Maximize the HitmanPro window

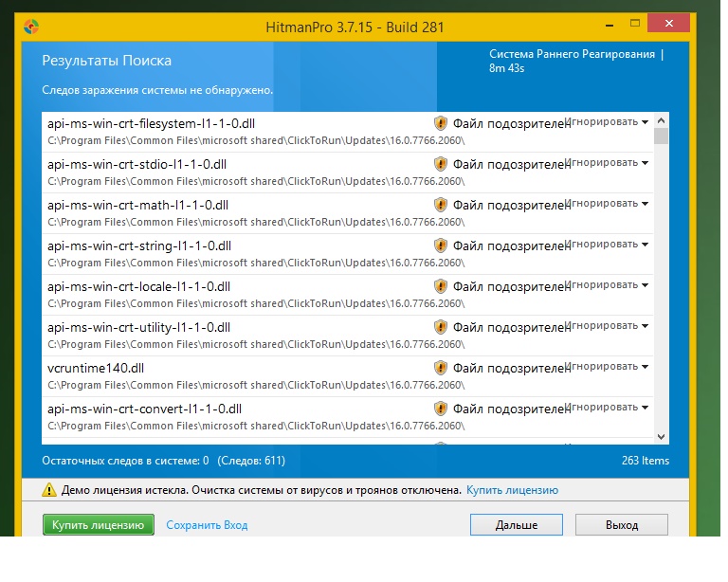635,23
